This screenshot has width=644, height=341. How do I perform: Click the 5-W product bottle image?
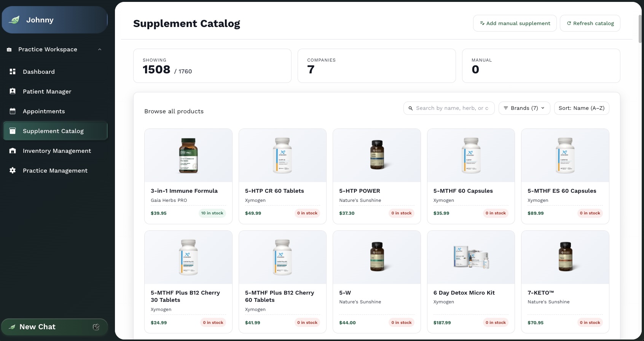pyautogui.click(x=377, y=257)
